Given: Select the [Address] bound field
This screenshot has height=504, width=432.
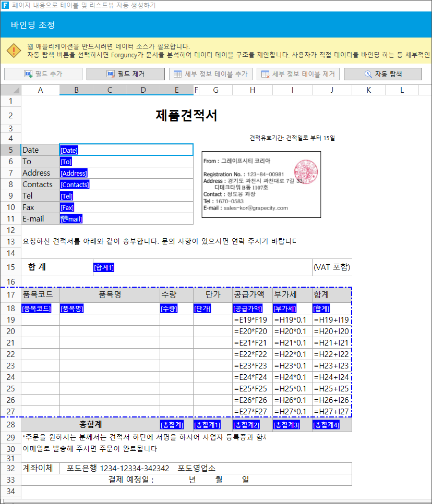Looking at the screenshot, I should [x=74, y=173].
